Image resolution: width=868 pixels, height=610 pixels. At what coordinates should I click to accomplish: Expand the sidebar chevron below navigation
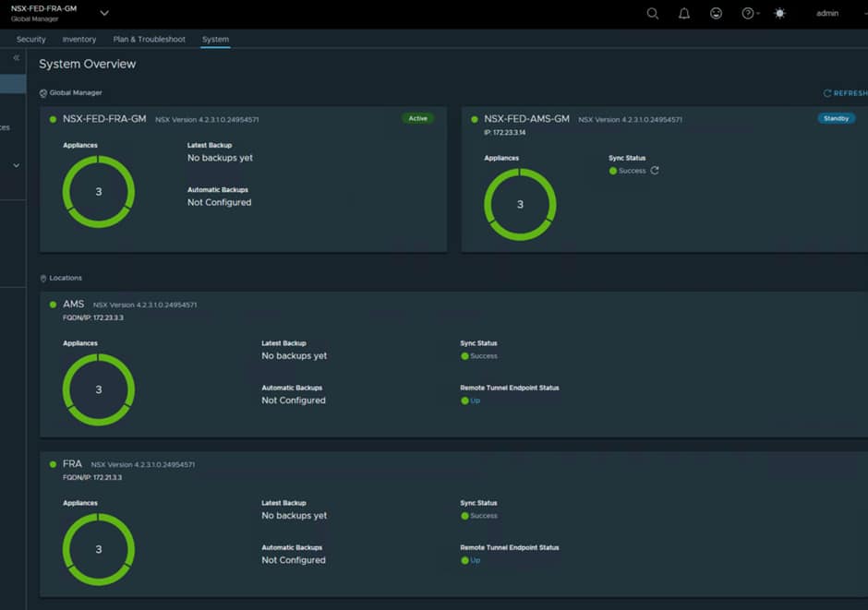[15, 164]
